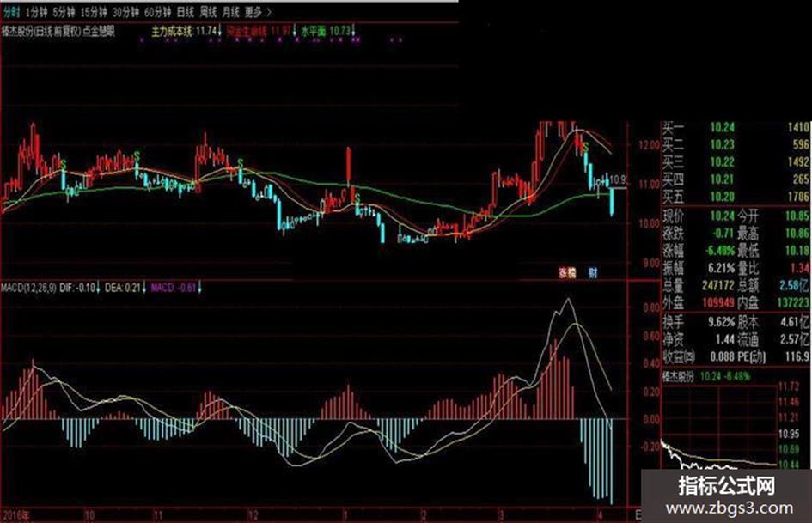Click the 主力成本线 11.74 indicator label
Viewport: 812px width, 523px height.
click(x=186, y=31)
